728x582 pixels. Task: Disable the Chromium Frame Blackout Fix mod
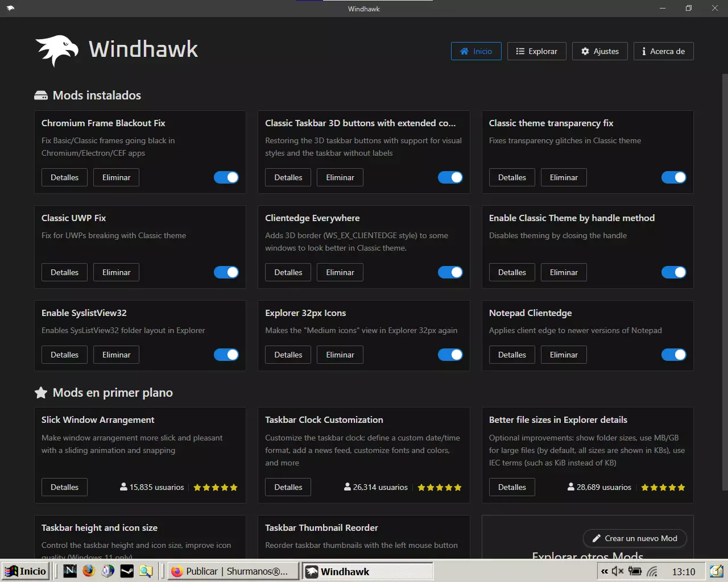[x=226, y=177]
